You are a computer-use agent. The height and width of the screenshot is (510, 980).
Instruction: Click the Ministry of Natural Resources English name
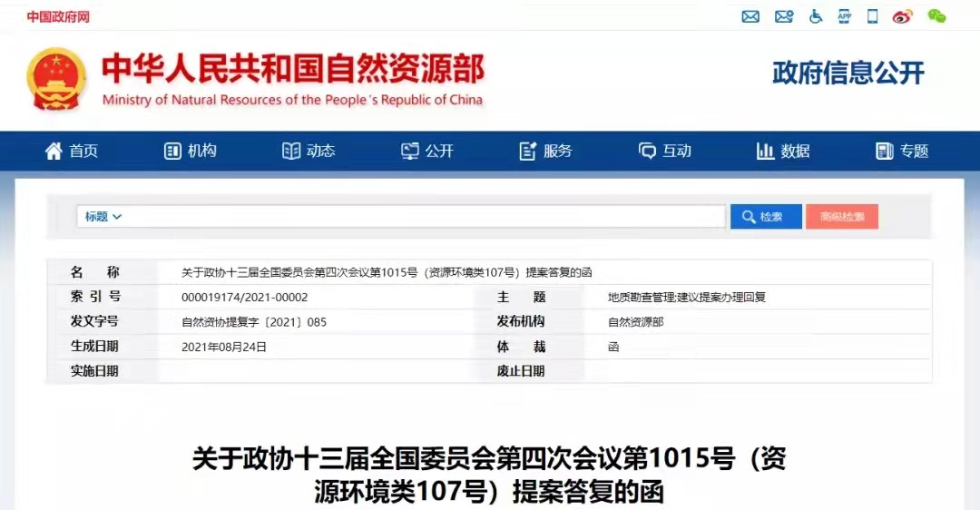point(292,100)
